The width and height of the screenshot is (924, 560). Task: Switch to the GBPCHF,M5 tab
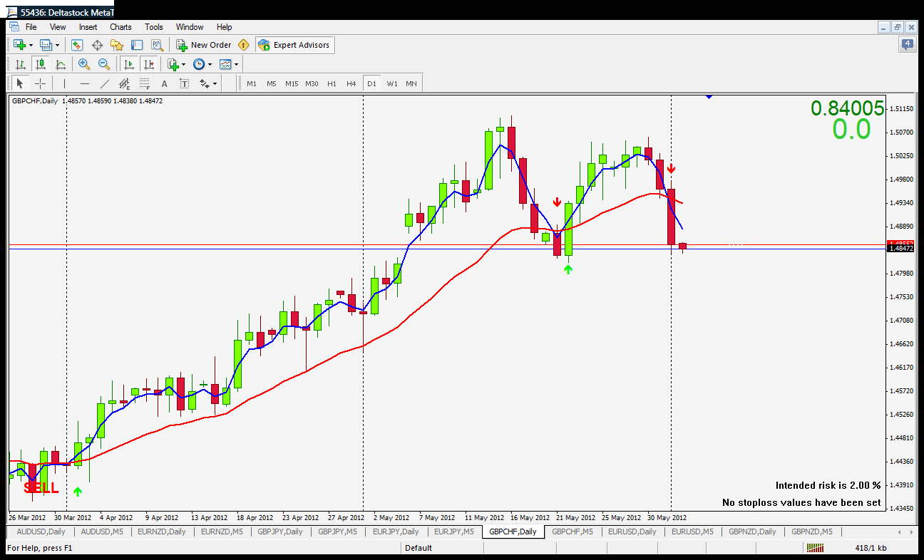tap(573, 532)
